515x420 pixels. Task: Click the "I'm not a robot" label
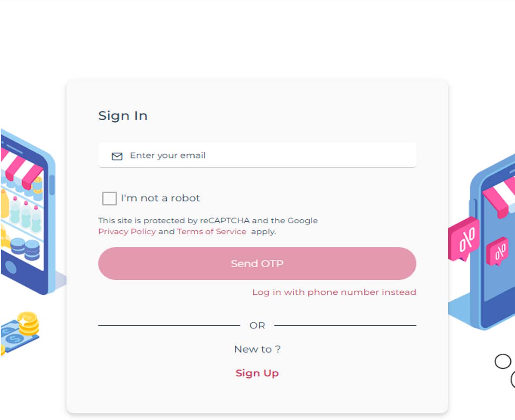[x=160, y=198]
